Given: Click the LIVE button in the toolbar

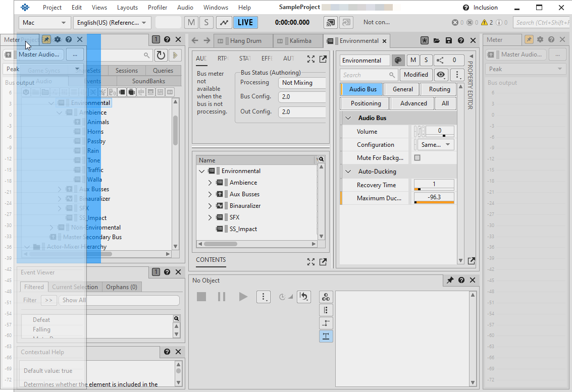Looking at the screenshot, I should pyautogui.click(x=245, y=23).
